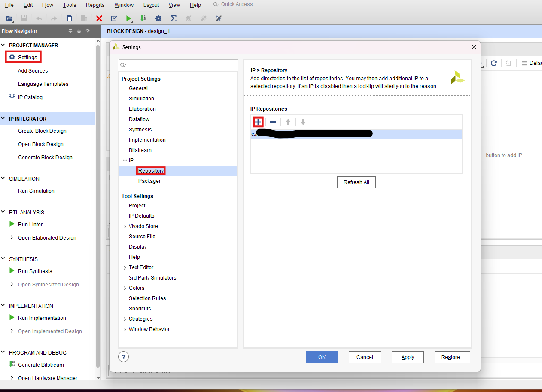542x392 pixels.
Task: Collapse the SIMULATION section
Action: pyautogui.click(x=3, y=179)
